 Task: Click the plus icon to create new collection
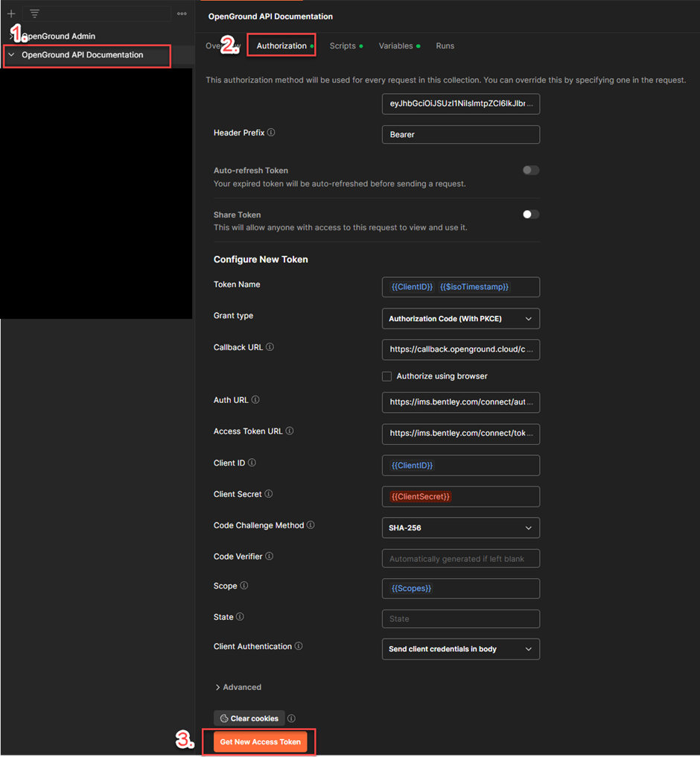click(11, 14)
